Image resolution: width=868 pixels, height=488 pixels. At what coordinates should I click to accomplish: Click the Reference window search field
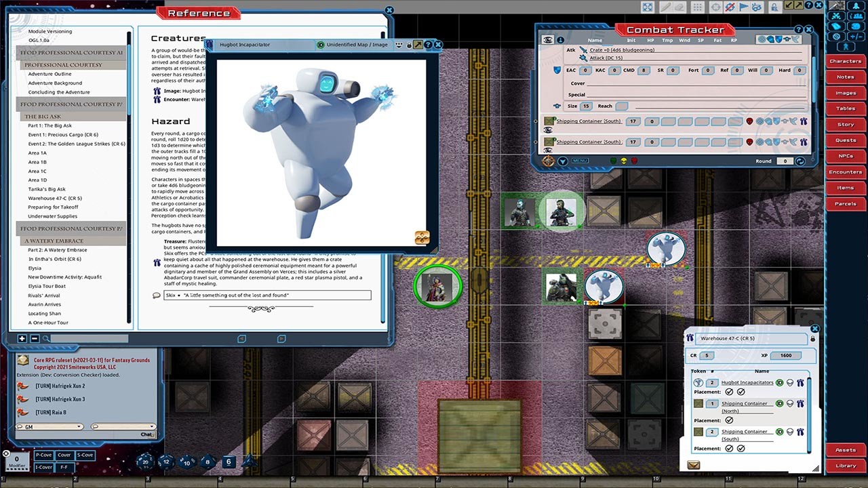(x=80, y=338)
